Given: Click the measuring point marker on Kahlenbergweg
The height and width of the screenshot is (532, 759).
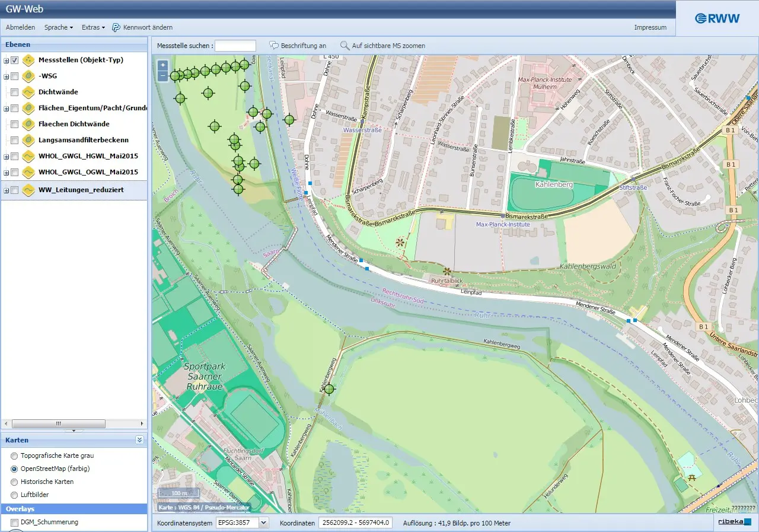Looking at the screenshot, I should click(x=329, y=389).
